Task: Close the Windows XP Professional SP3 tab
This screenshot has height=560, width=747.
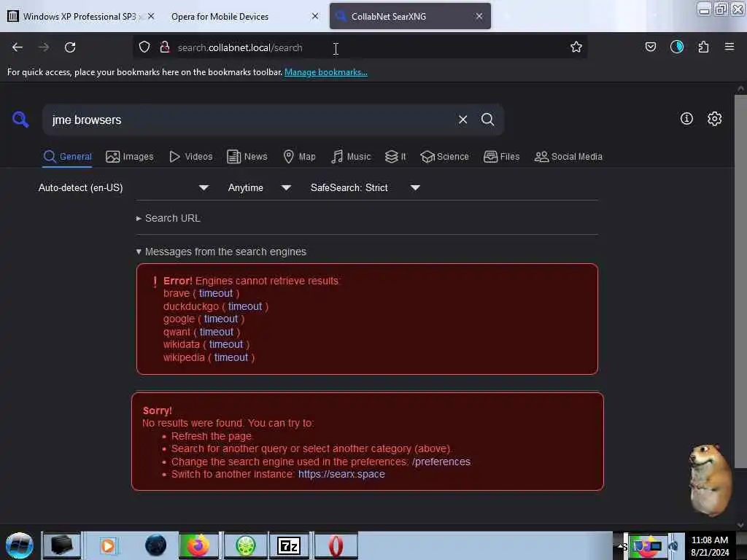Action: (x=151, y=16)
